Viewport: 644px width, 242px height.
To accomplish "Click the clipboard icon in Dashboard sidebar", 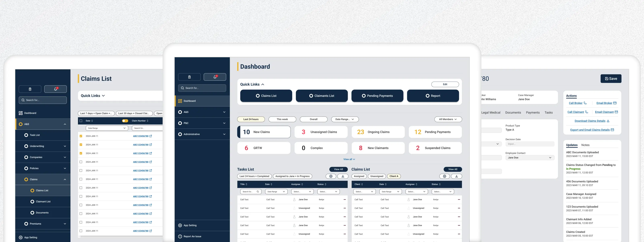I will pos(189,77).
